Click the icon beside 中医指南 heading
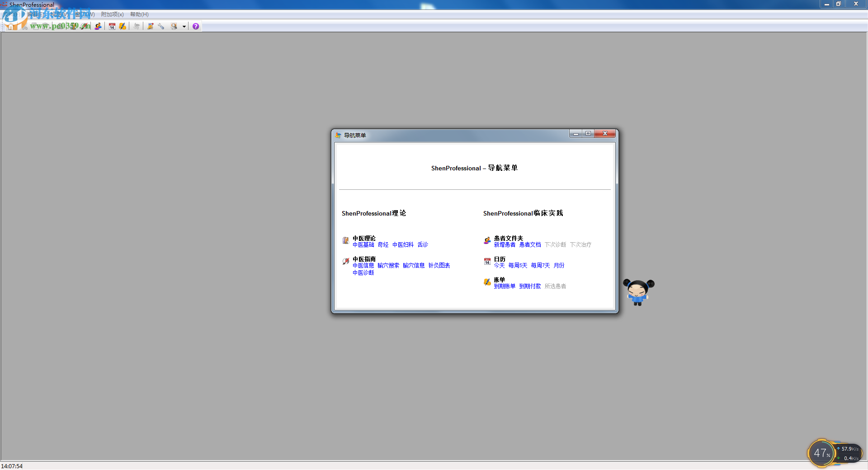 coord(346,261)
